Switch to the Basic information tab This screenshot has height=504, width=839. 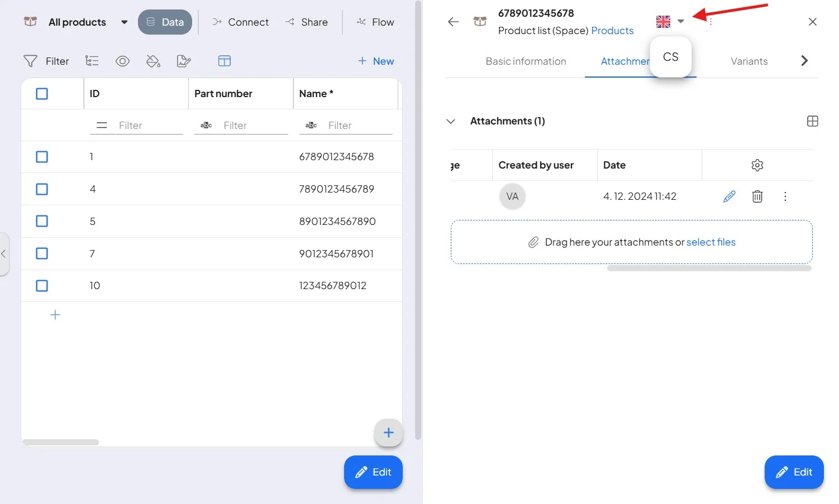coord(526,61)
